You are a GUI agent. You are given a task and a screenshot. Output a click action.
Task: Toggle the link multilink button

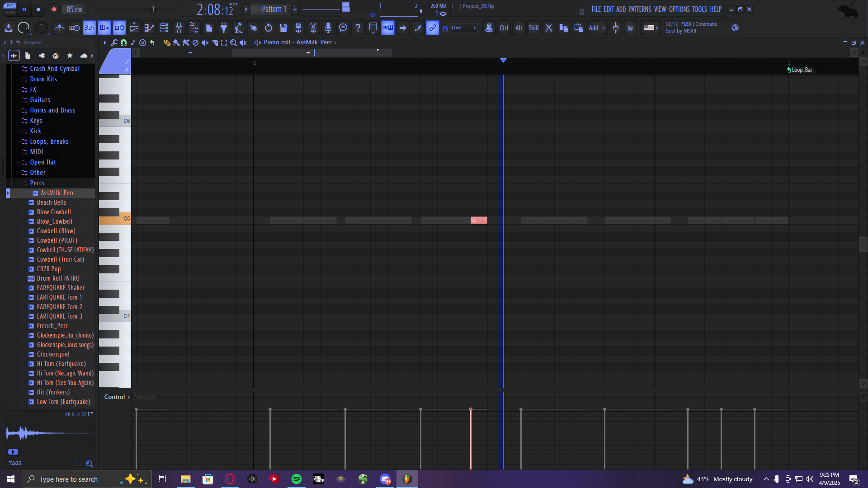[433, 28]
